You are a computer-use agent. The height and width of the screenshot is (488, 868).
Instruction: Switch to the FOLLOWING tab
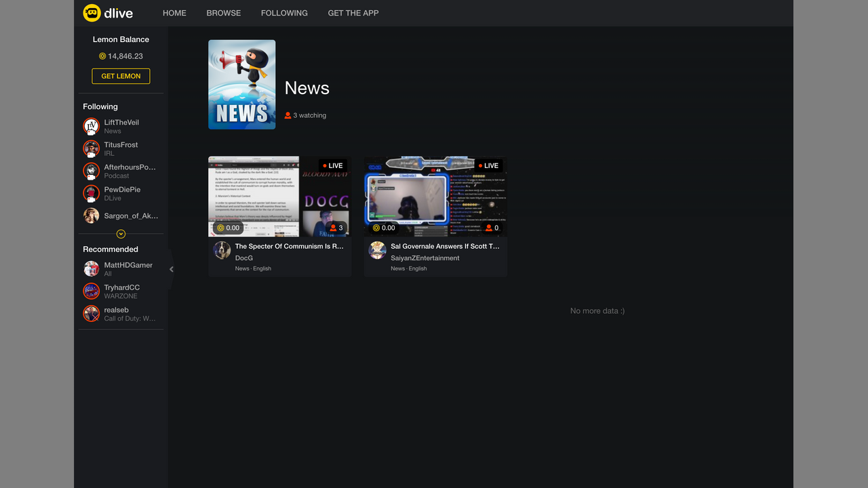(284, 13)
